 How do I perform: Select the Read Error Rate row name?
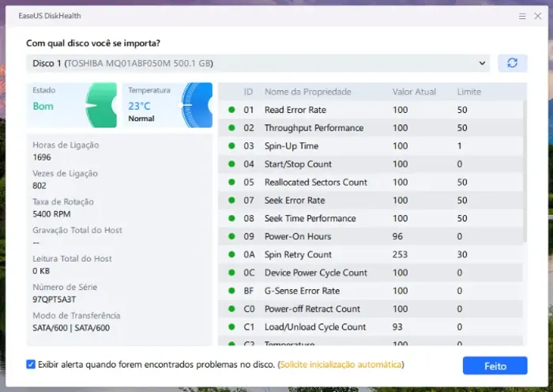[x=295, y=110]
